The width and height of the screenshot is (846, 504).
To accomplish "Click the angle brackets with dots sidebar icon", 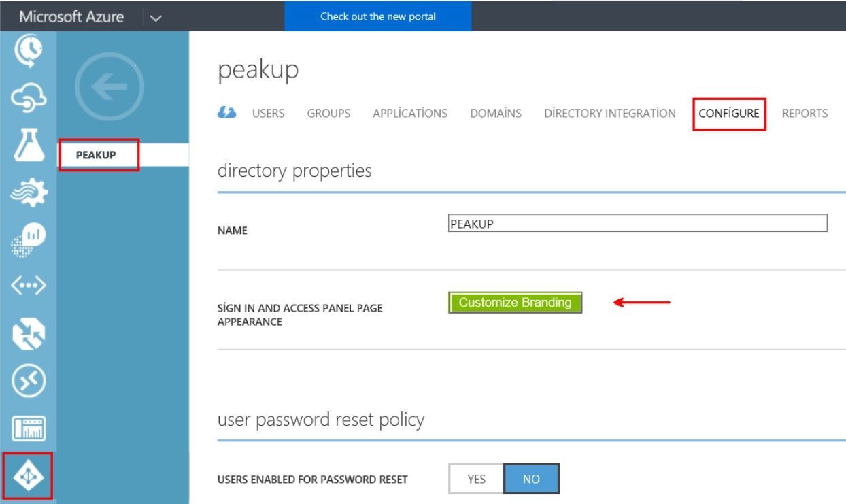I will coord(28,285).
